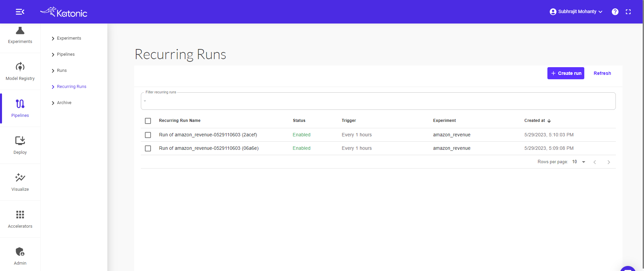Viewport: 644px width, 271px height.
Task: Open Runs in the submenu
Action: pos(62,71)
